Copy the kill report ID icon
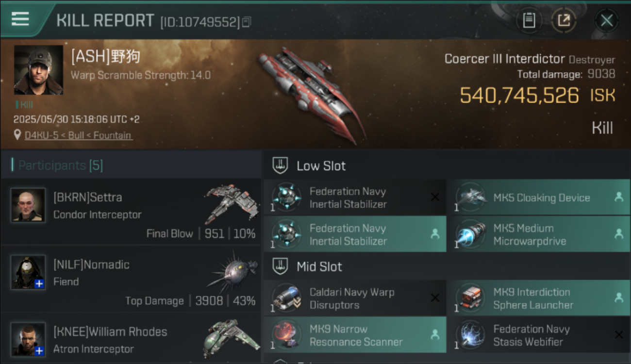Viewport: 631px width, 364px height. coord(247,22)
